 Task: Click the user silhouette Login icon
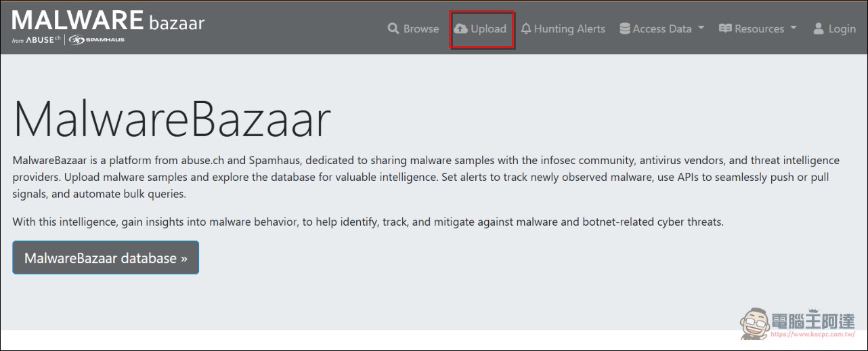(819, 28)
